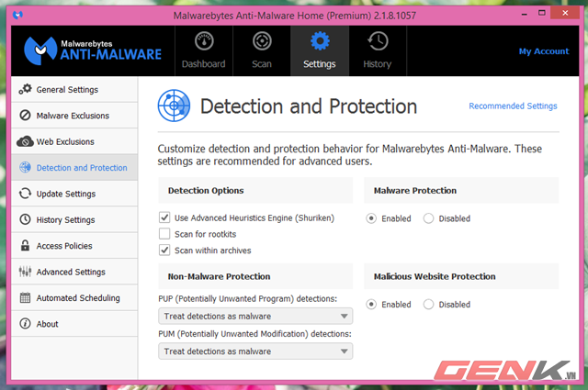Select Detection and Protection sidebar entry
Viewport: 588px width, 390px height.
pos(74,167)
